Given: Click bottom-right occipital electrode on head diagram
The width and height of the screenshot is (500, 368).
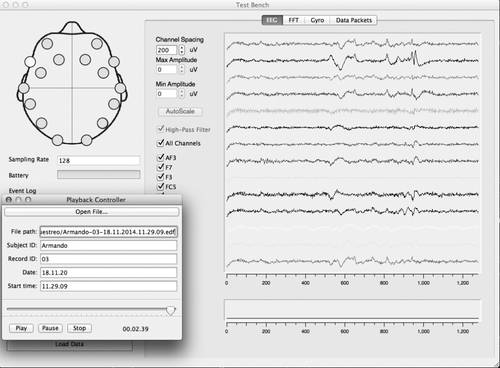Looking at the screenshot, I should pos(87,140).
